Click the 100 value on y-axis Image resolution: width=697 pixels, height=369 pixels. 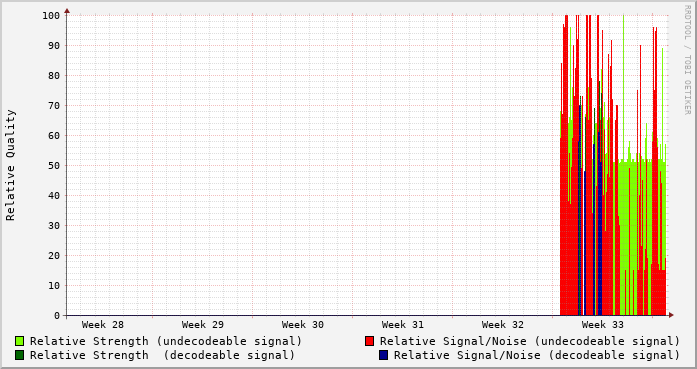pos(51,16)
